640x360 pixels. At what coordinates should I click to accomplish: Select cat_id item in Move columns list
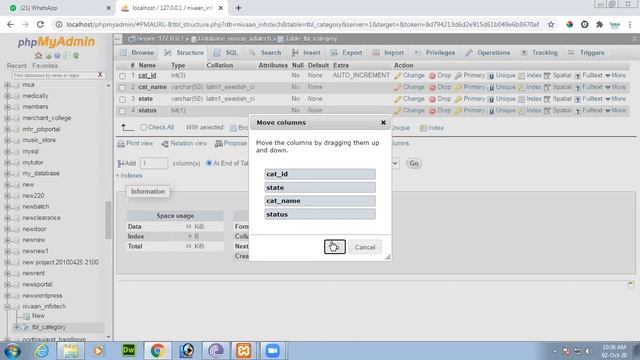pos(320,174)
